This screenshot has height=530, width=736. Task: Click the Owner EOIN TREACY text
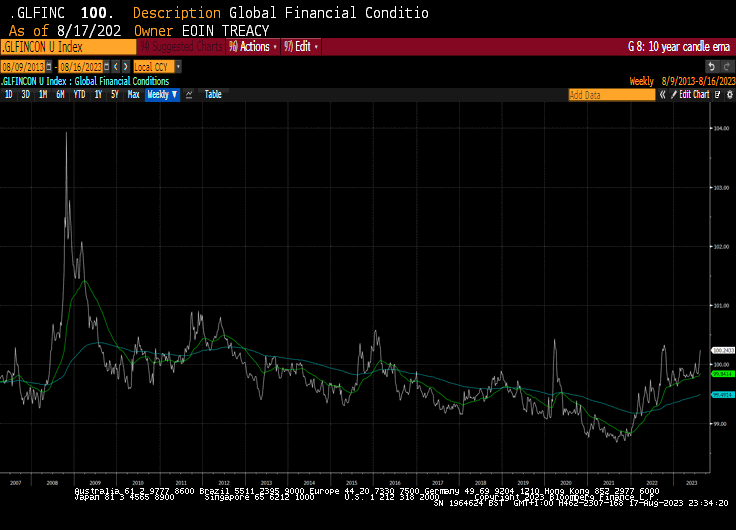click(201, 31)
